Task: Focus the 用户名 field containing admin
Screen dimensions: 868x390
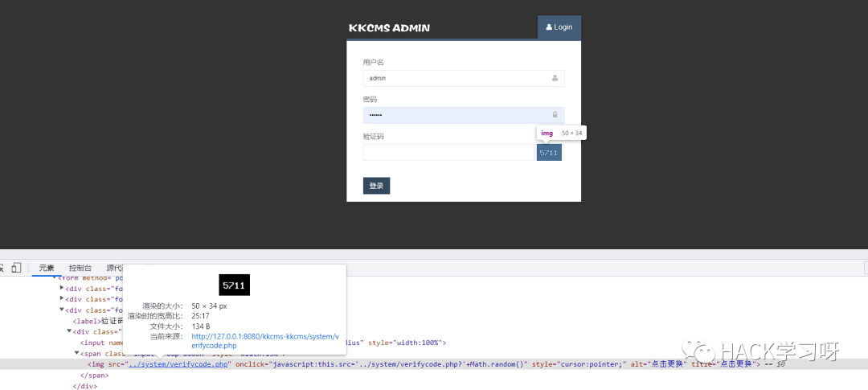Action: [464, 78]
